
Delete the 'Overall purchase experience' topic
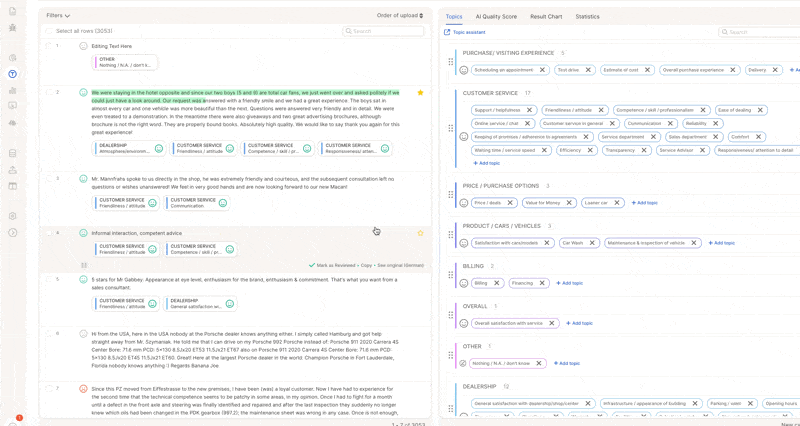point(733,70)
